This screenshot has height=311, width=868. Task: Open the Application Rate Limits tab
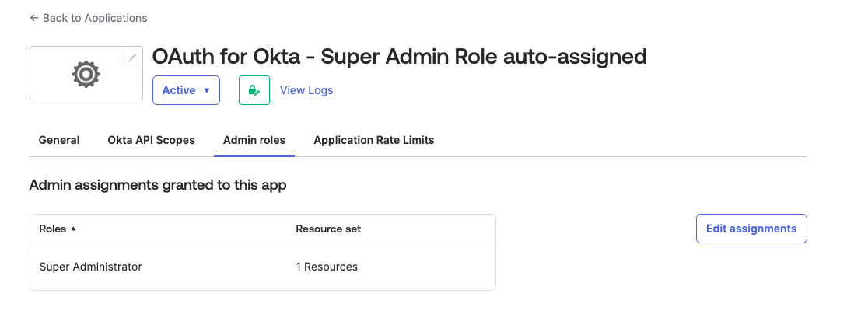tap(373, 141)
